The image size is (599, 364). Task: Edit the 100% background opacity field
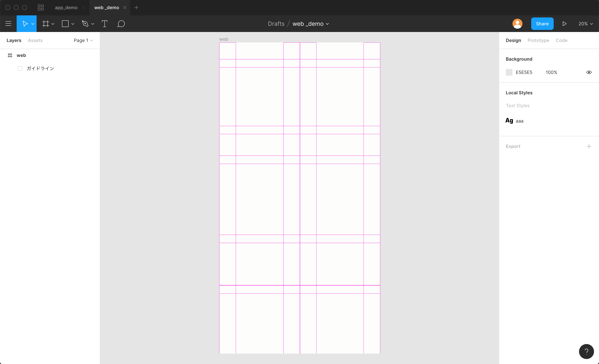(551, 72)
